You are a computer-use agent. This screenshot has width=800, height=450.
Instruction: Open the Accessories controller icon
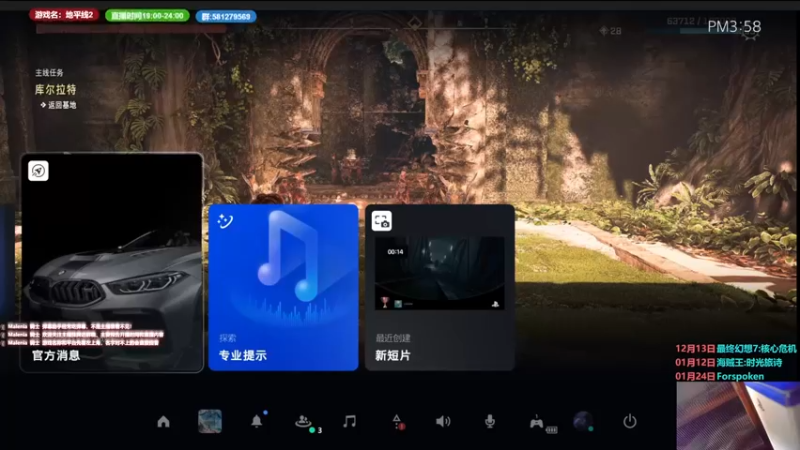tap(537, 422)
